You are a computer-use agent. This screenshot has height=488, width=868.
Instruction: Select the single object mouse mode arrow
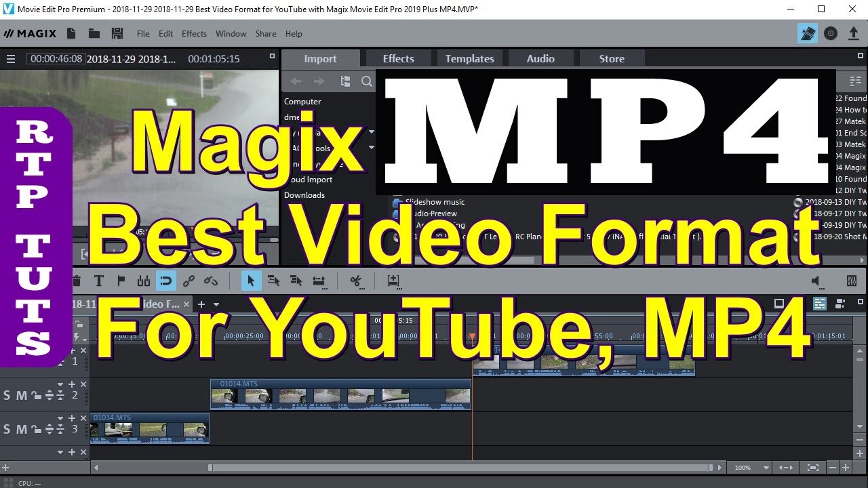pos(251,281)
